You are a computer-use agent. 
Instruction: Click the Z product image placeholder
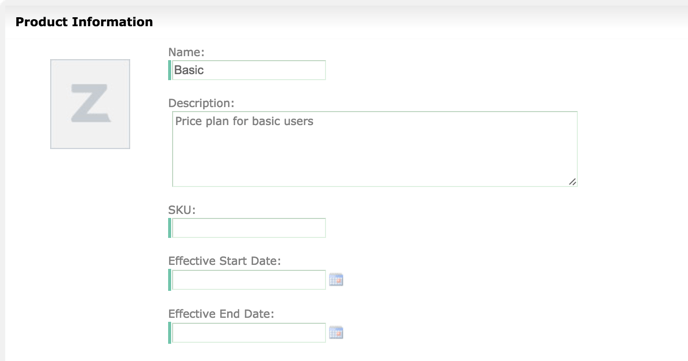[90, 104]
